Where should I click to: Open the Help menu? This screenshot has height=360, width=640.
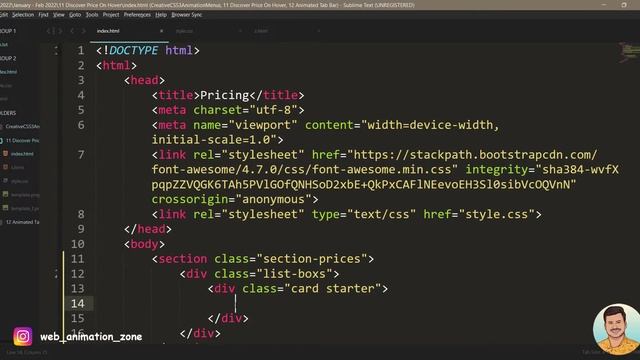pos(161,15)
